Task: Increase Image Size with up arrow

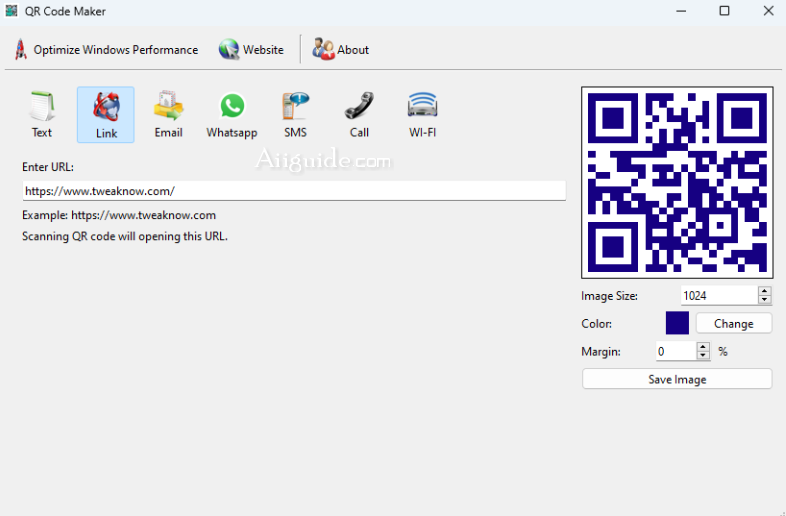Action: (x=764, y=291)
